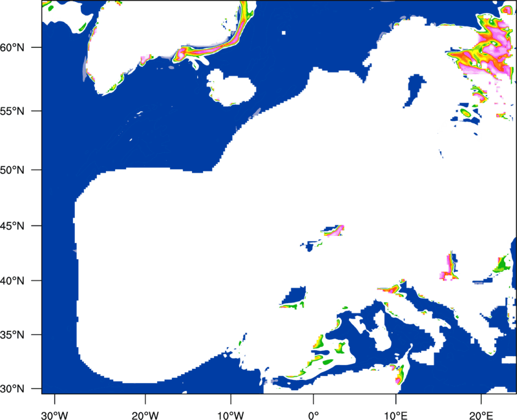Click the 10°W longitude label
The height and width of the screenshot is (420, 517).
point(231,415)
